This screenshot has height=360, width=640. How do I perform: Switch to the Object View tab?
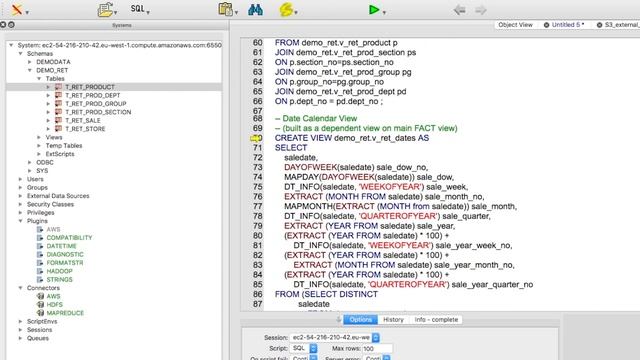point(515,25)
